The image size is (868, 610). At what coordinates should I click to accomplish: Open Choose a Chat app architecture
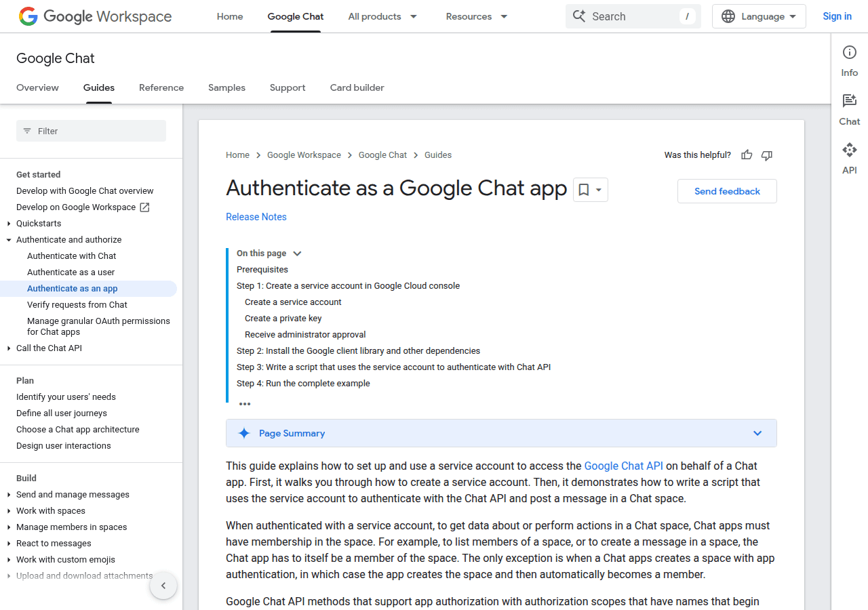click(x=78, y=430)
